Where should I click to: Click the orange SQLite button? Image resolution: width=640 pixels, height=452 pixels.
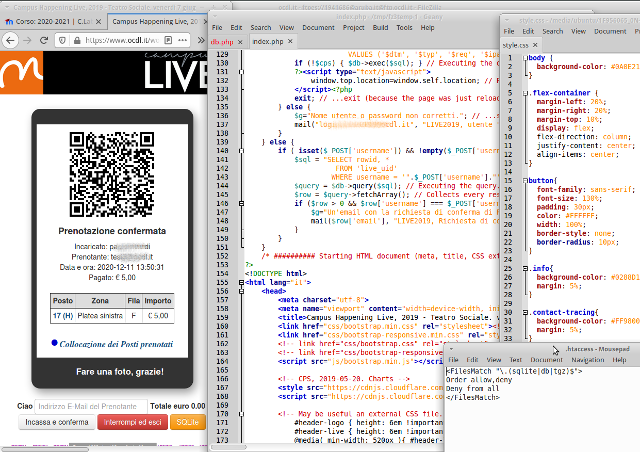188,422
